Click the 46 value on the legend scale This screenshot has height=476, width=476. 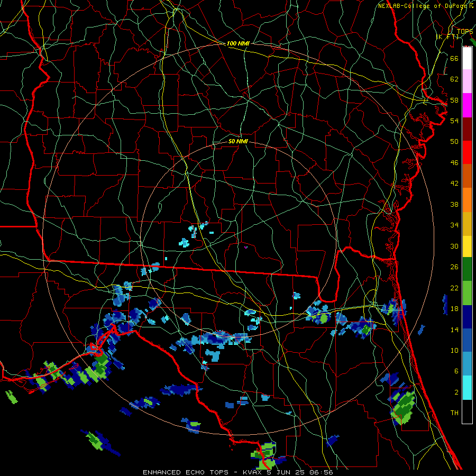[454, 163]
